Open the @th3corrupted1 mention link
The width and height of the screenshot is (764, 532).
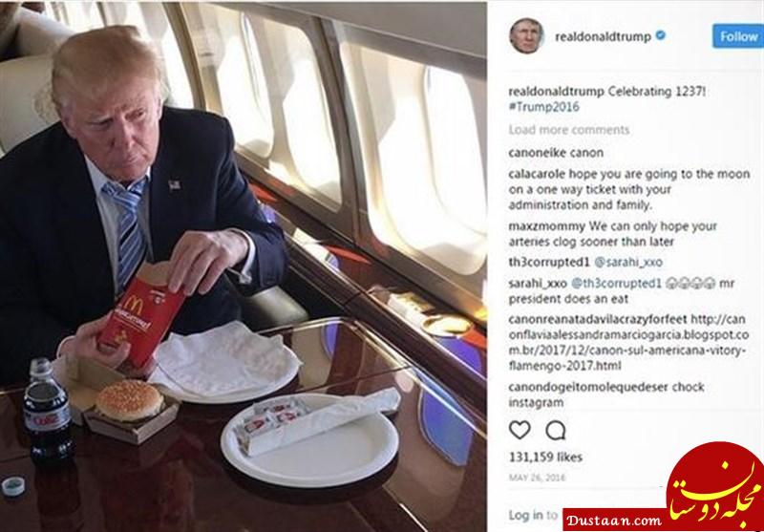click(615, 284)
